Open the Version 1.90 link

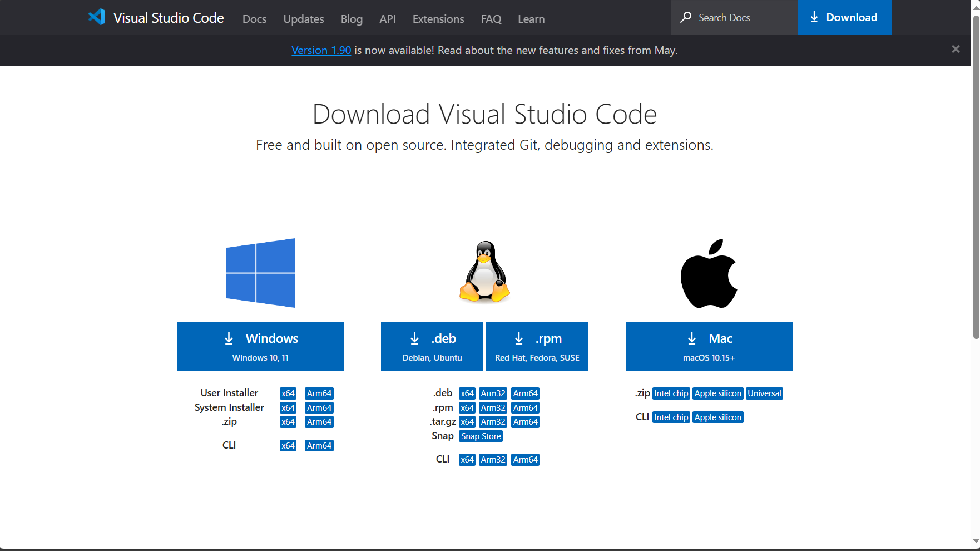point(321,50)
